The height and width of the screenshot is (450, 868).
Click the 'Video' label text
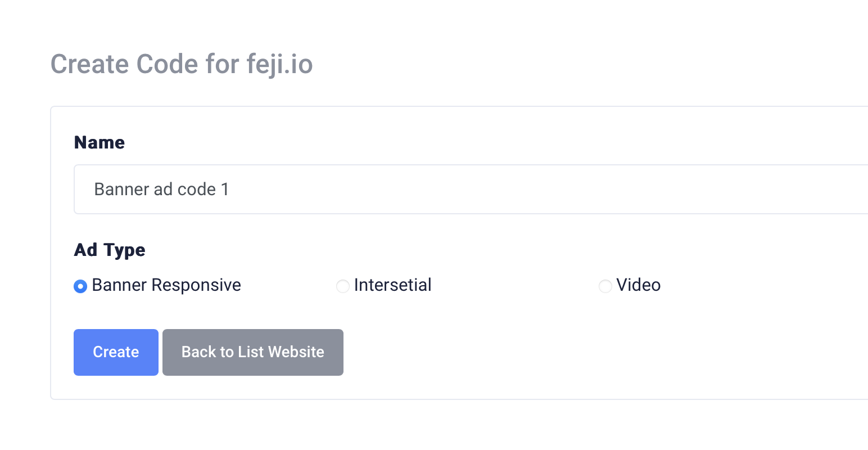click(x=638, y=285)
